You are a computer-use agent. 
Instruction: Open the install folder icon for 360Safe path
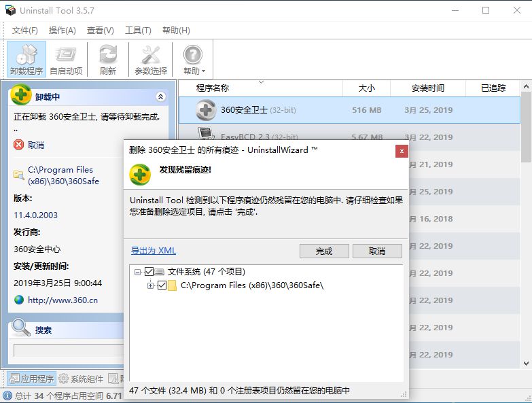(x=18, y=175)
